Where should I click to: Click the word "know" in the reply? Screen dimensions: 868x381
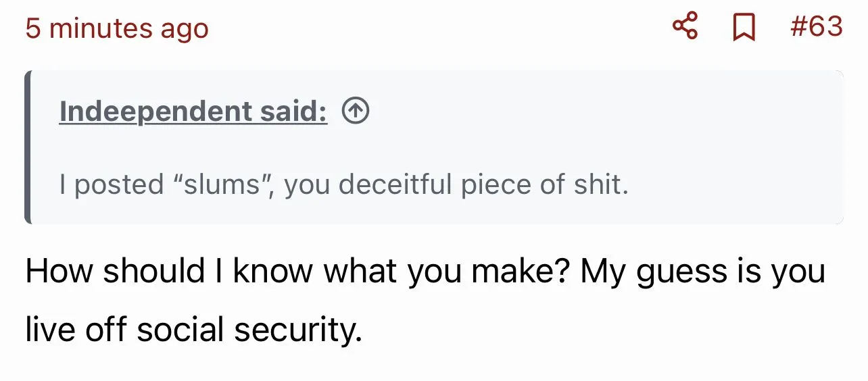(x=273, y=271)
